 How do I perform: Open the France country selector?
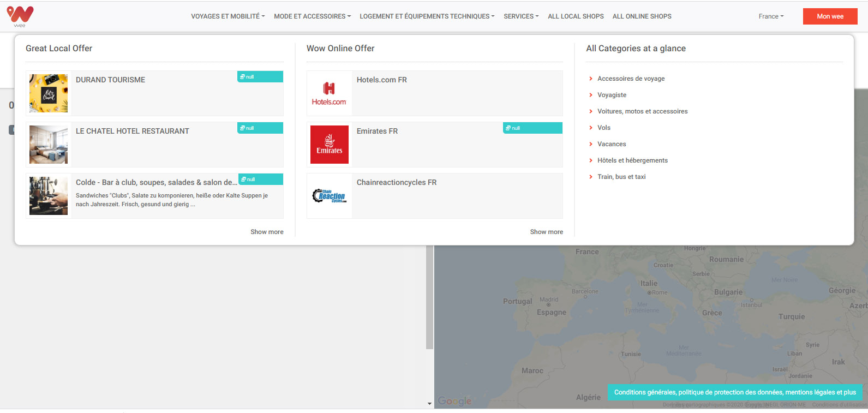770,16
